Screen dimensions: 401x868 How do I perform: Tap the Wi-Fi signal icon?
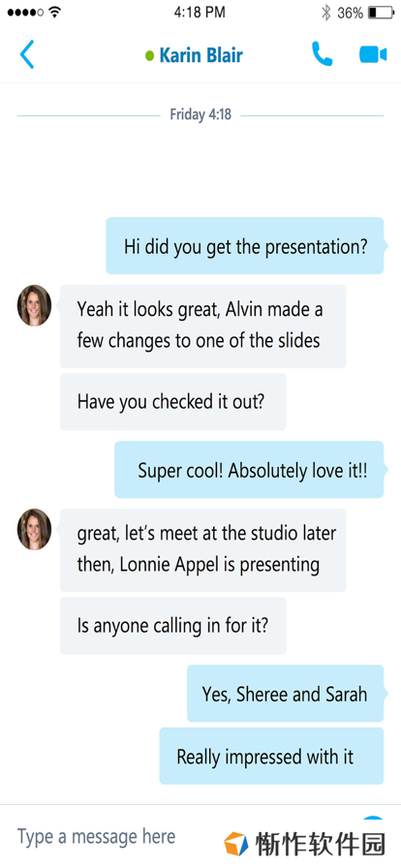[x=54, y=13]
